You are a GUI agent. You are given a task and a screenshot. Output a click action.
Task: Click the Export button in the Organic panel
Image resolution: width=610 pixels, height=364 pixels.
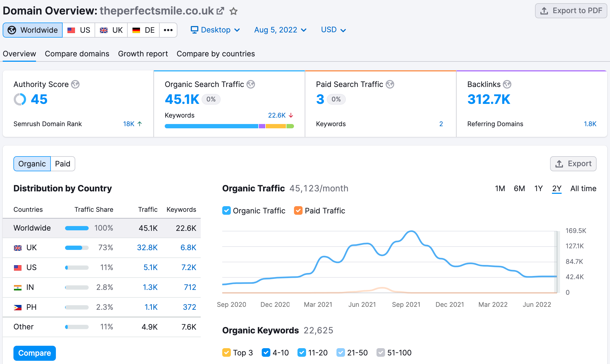click(573, 164)
